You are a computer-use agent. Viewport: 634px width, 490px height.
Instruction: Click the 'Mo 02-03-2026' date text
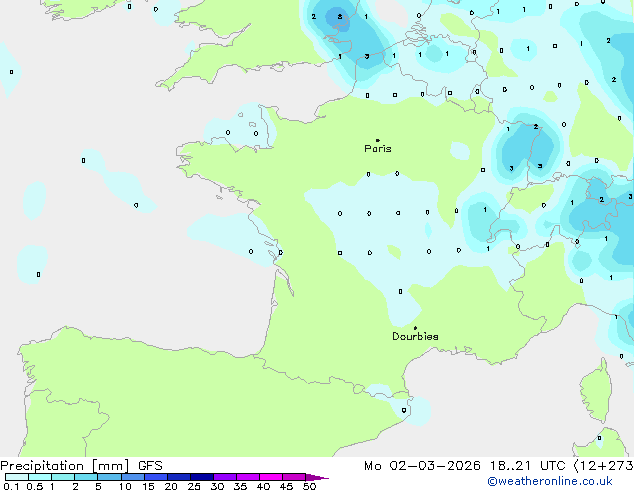coord(422,466)
